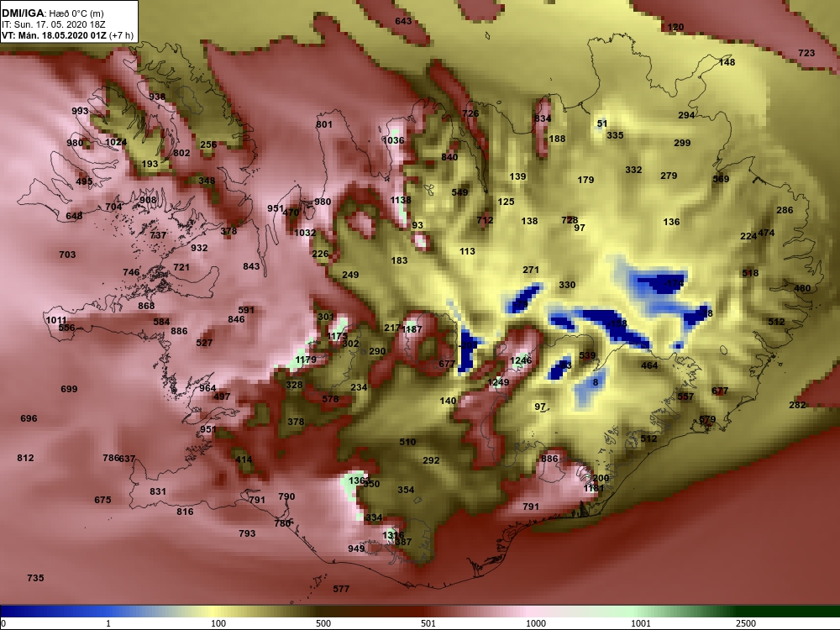Screen dimensions: 840x630
Task: Click the map value 330
Action: 567,285
